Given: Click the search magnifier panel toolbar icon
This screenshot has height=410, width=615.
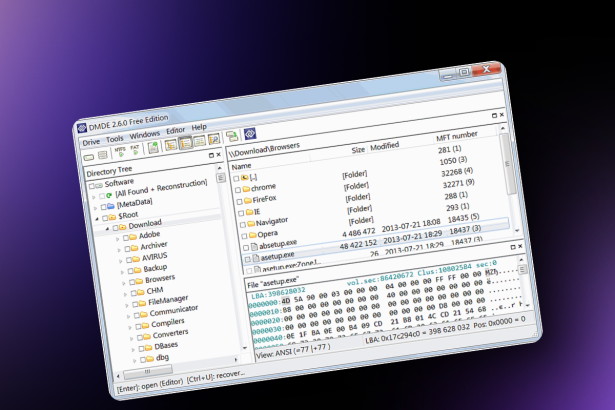Looking at the screenshot, I should (x=215, y=139).
